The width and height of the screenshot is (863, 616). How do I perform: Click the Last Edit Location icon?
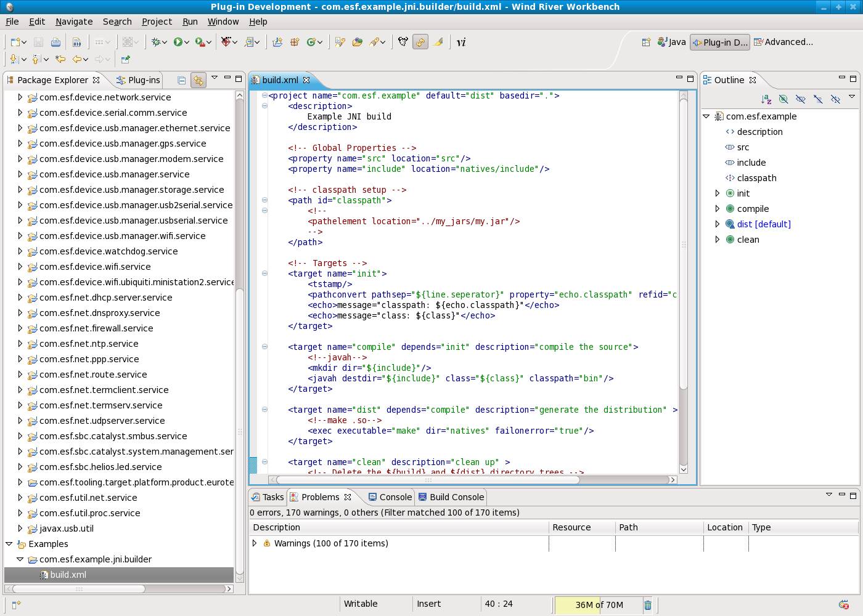tap(60, 59)
